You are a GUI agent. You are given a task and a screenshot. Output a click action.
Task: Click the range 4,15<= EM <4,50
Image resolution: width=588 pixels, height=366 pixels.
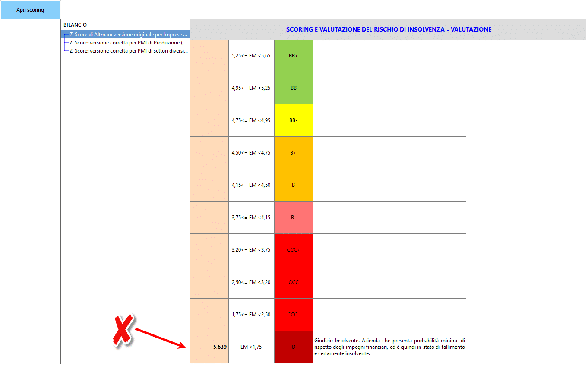pos(251,185)
